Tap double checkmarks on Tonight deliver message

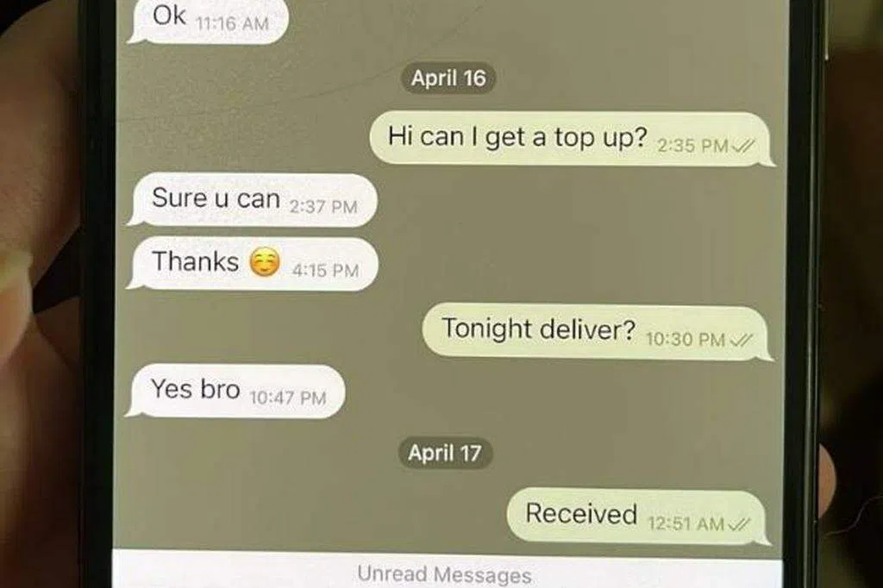(x=741, y=340)
